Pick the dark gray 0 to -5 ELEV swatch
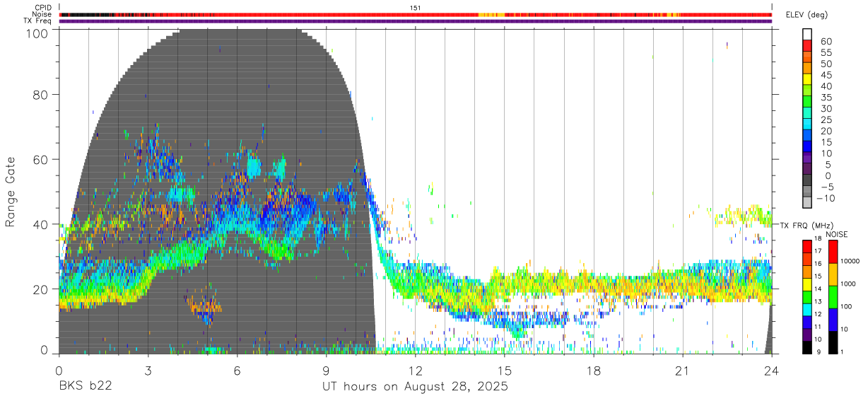Image resolution: width=868 pixels, height=401 pixels. point(807,180)
